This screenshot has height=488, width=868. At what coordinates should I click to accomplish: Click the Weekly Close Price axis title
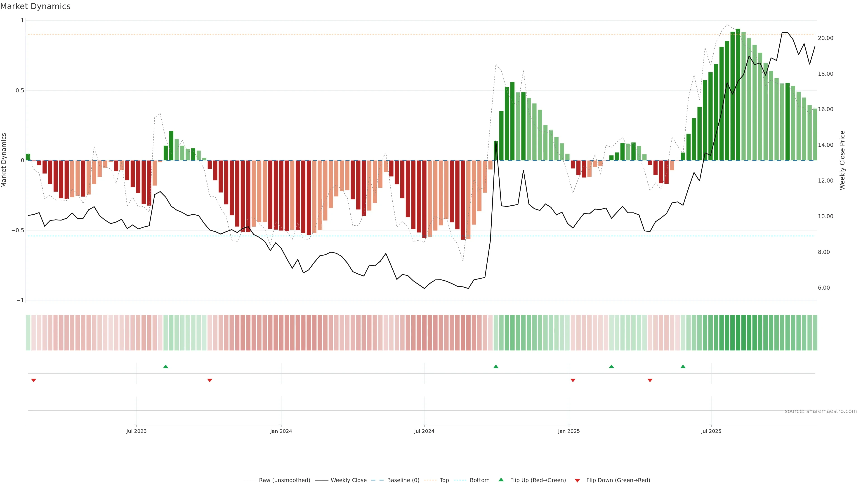click(x=842, y=160)
